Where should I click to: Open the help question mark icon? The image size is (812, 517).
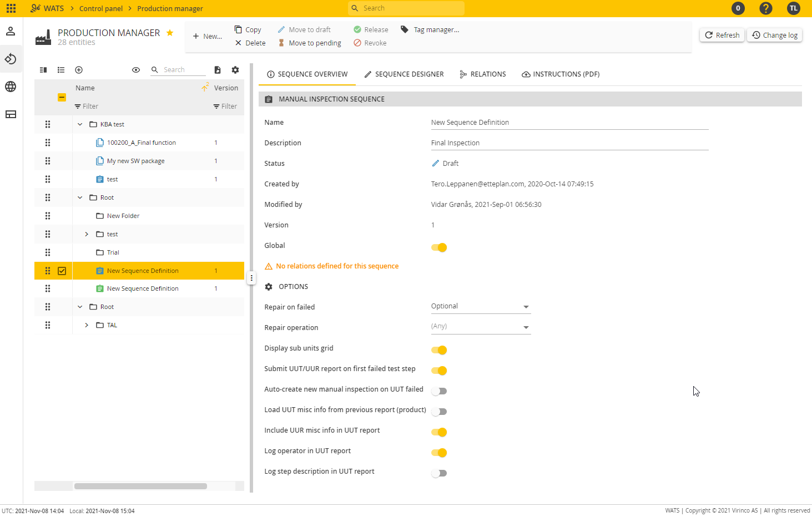(766, 8)
